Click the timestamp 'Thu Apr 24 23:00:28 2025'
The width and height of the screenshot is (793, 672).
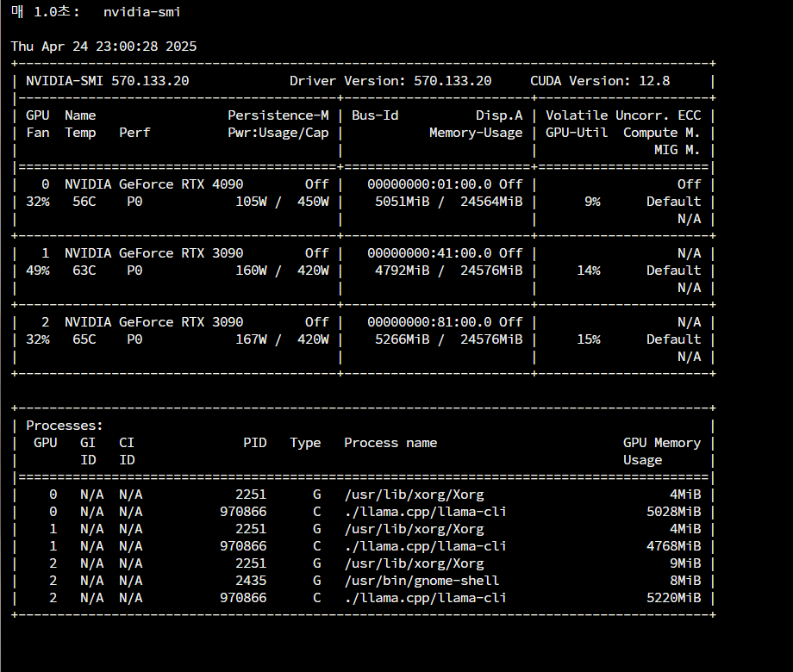pyautogui.click(x=103, y=47)
